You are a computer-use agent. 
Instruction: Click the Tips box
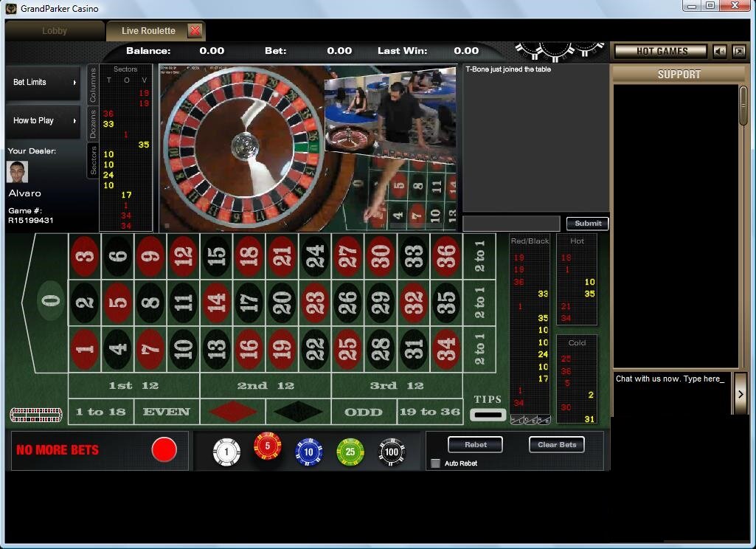click(x=488, y=415)
